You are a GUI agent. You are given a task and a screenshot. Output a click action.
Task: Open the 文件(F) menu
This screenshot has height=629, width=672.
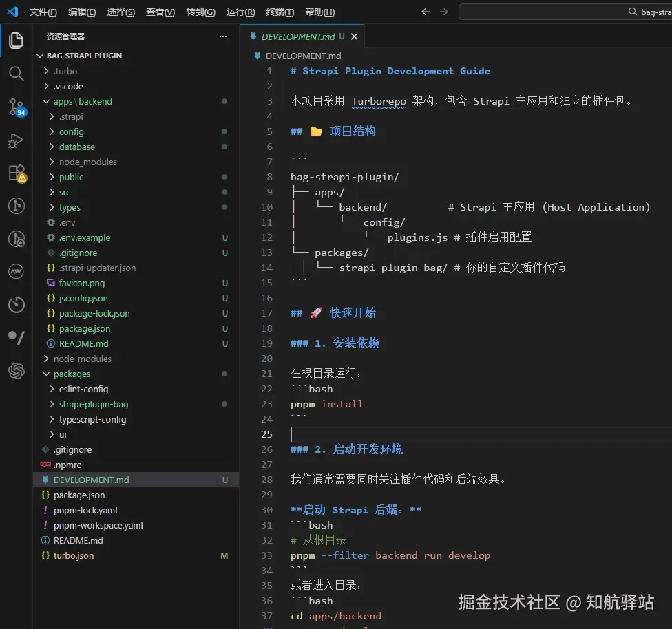click(43, 12)
